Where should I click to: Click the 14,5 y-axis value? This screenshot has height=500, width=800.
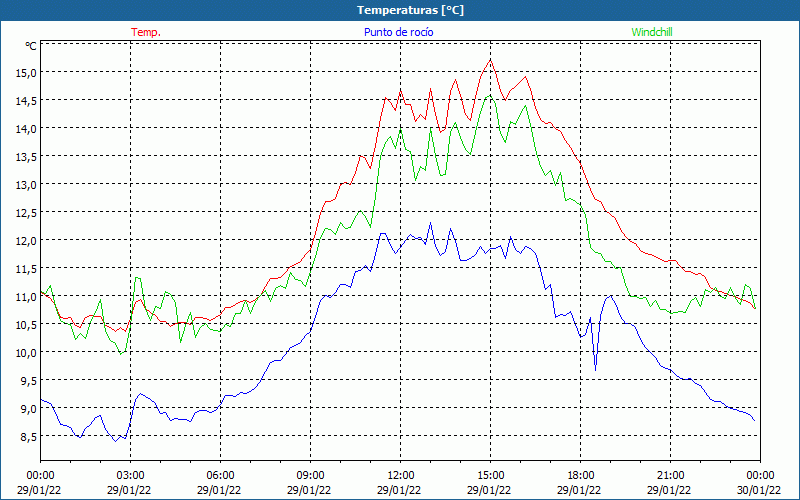[27, 101]
